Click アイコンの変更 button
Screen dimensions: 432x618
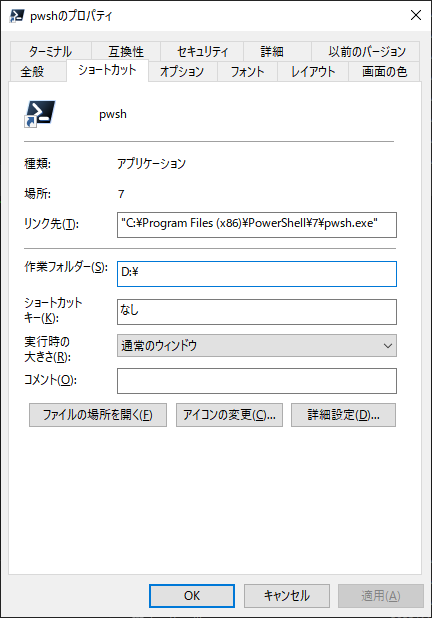[229, 415]
